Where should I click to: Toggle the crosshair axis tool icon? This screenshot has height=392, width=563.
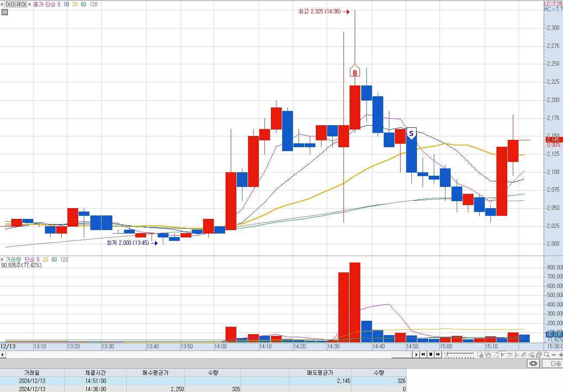503,354
